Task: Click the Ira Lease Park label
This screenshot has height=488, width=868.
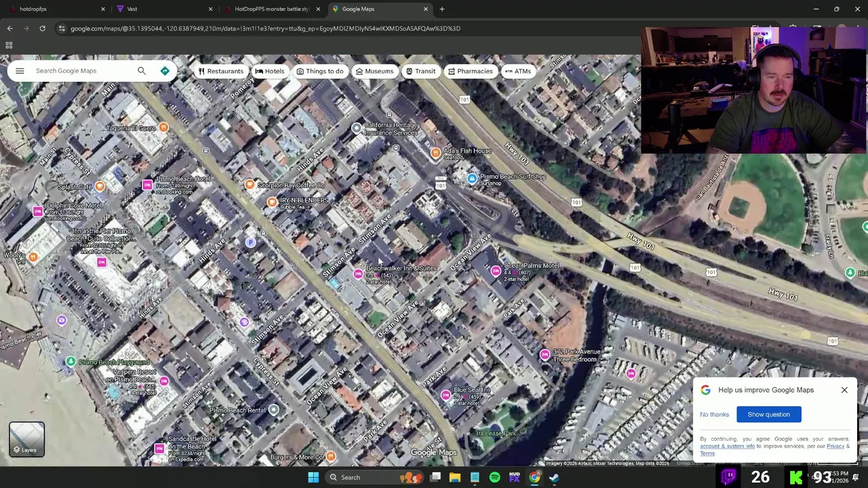Action: coord(496,433)
